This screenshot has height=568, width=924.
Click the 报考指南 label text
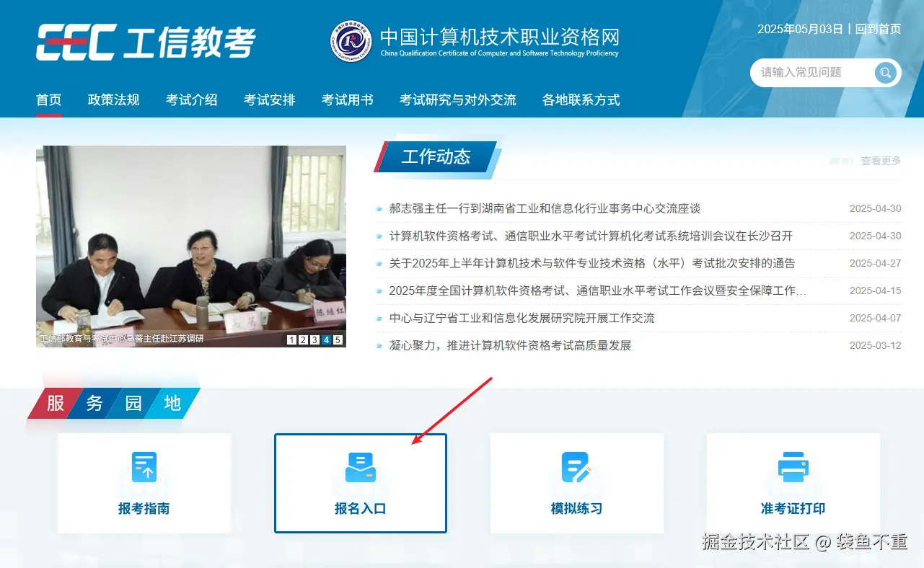point(144,508)
